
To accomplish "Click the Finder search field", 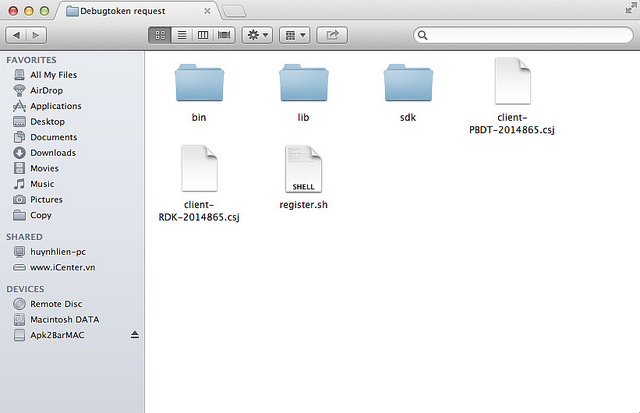I will [x=523, y=35].
